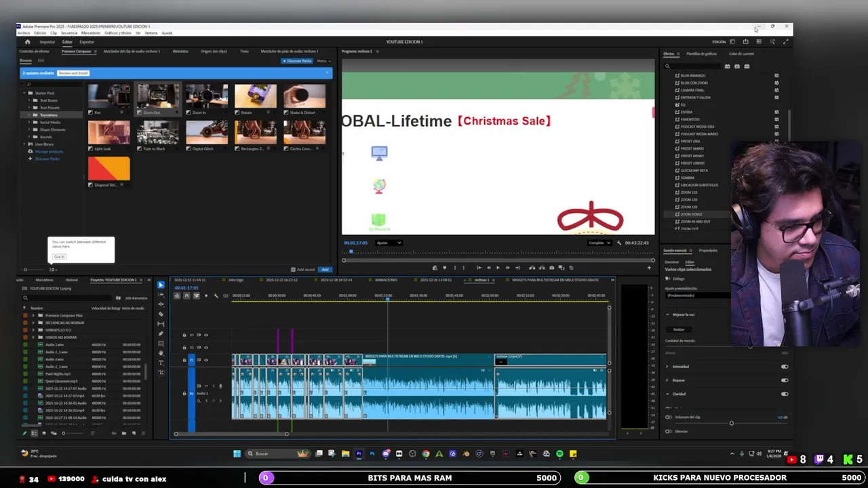Toggle V3 track eye visibility
The image size is (868, 488).
point(206,335)
